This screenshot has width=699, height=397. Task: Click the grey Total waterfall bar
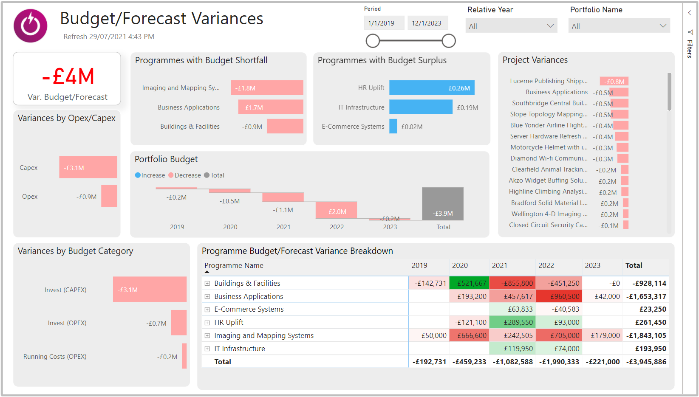[443, 203]
